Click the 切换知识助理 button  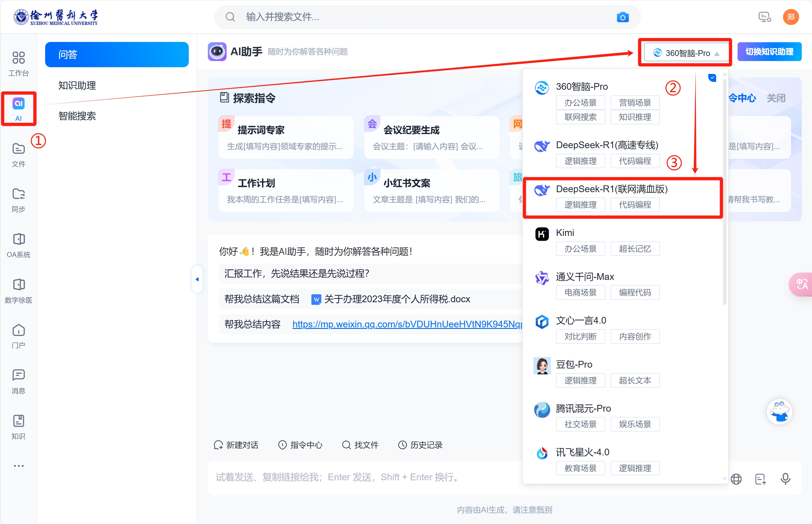(x=769, y=52)
